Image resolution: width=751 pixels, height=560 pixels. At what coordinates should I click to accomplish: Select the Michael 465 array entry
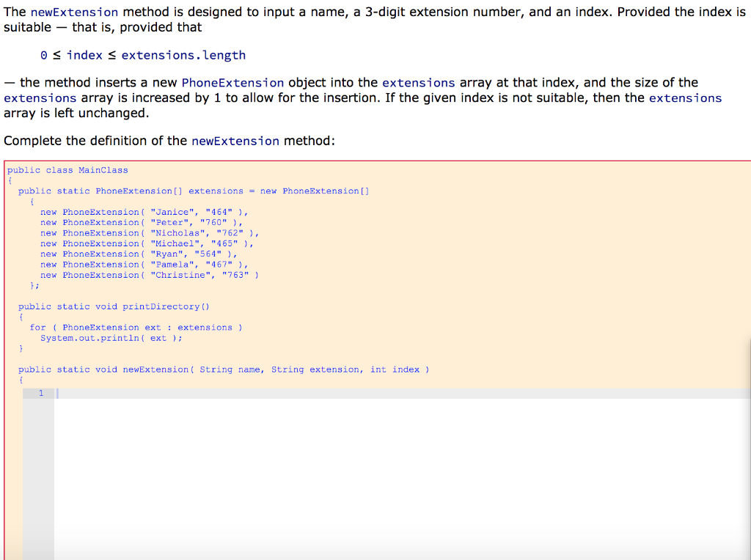click(x=147, y=243)
